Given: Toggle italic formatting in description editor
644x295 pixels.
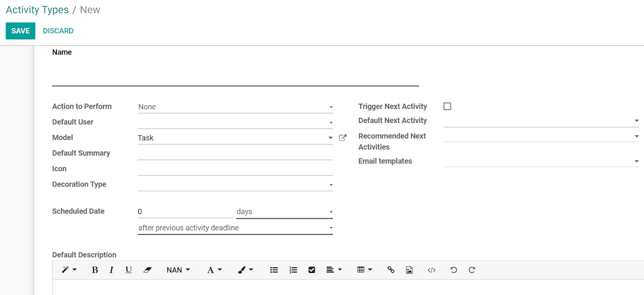Looking at the screenshot, I should 111,270.
